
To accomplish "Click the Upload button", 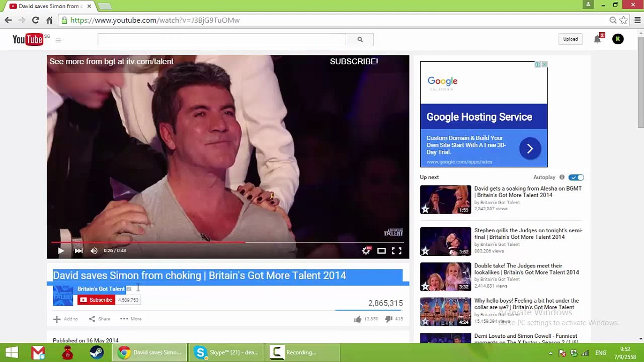I will (571, 39).
